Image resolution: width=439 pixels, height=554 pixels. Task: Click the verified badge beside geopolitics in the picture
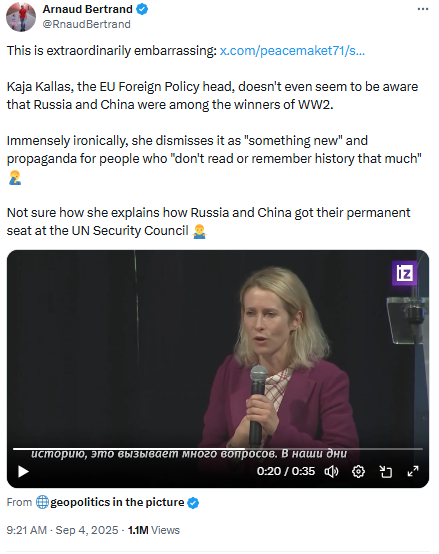tap(193, 502)
